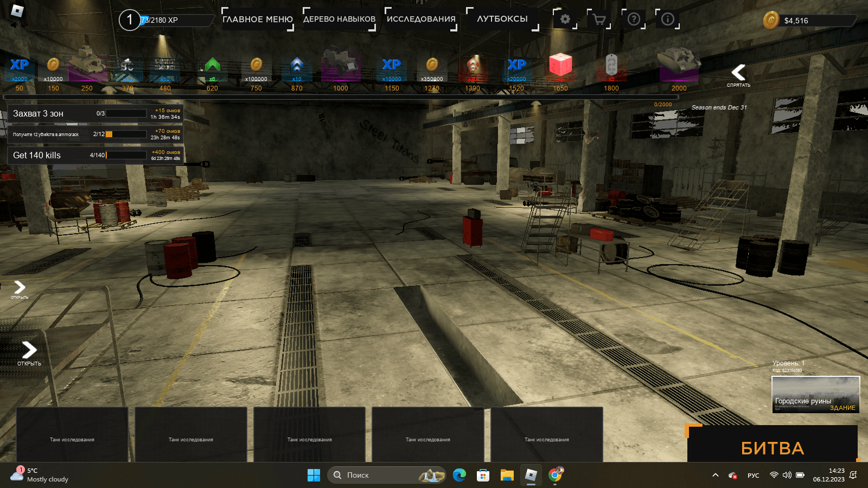Switch the РУС input language

(753, 476)
